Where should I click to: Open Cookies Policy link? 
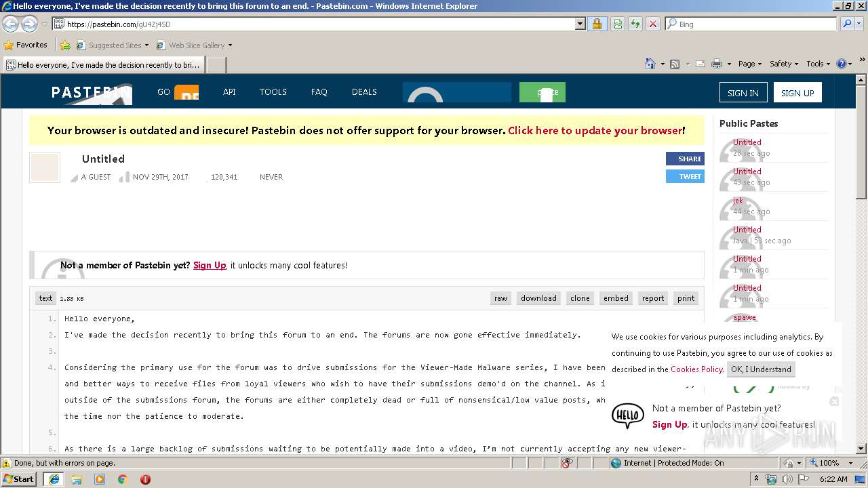tap(696, 369)
